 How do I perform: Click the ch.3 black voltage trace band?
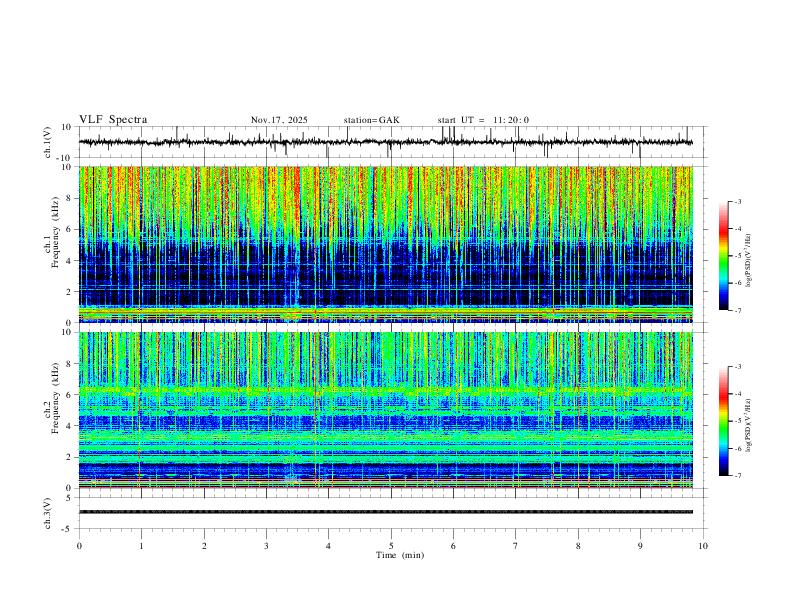(x=386, y=512)
